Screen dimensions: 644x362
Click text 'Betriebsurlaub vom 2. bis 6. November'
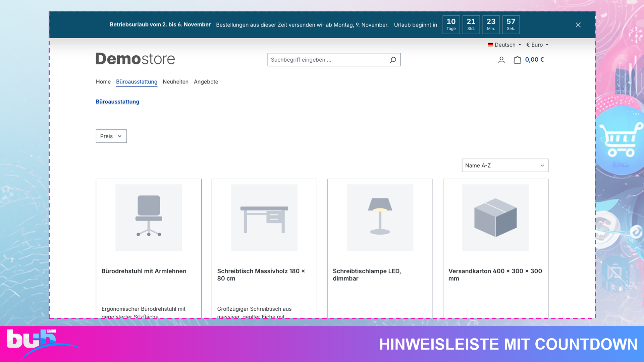pyautogui.click(x=160, y=24)
